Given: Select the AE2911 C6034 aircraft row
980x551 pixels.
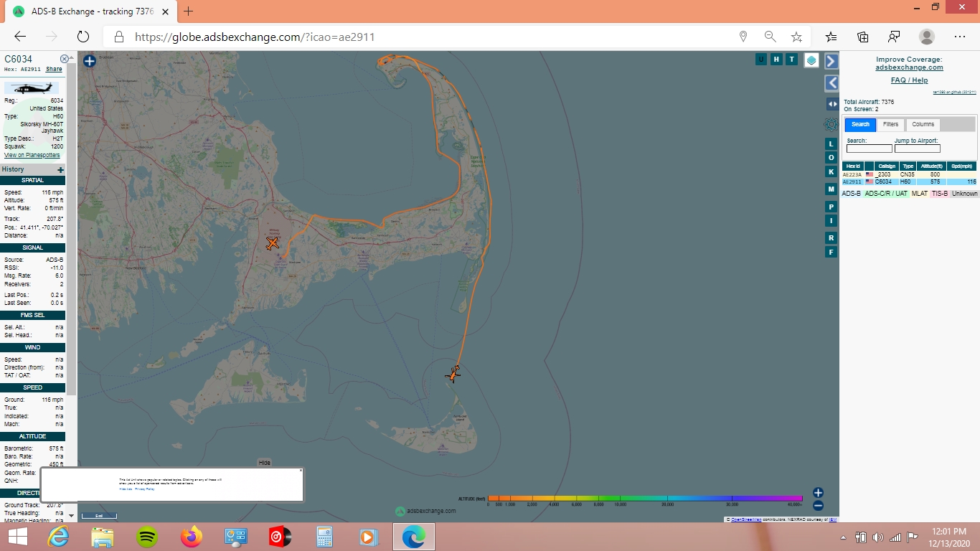Looking at the screenshot, I should 909,182.
